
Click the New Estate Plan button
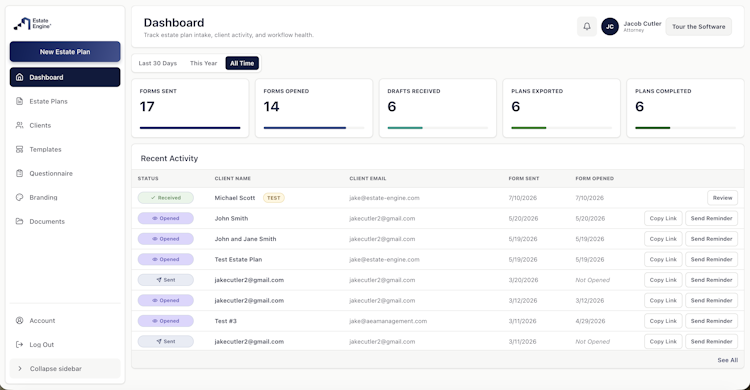tap(65, 52)
